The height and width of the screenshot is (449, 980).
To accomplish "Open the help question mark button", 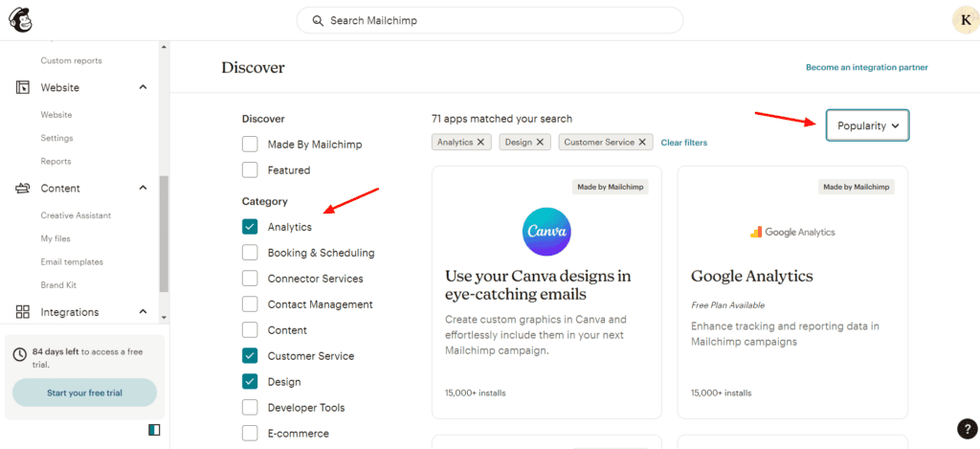I will tap(967, 428).
